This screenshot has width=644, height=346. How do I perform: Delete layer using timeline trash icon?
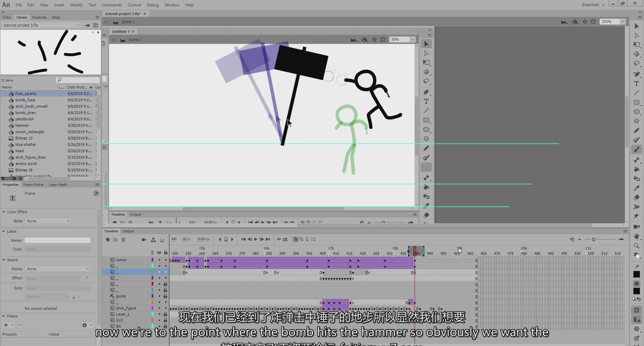click(123, 240)
